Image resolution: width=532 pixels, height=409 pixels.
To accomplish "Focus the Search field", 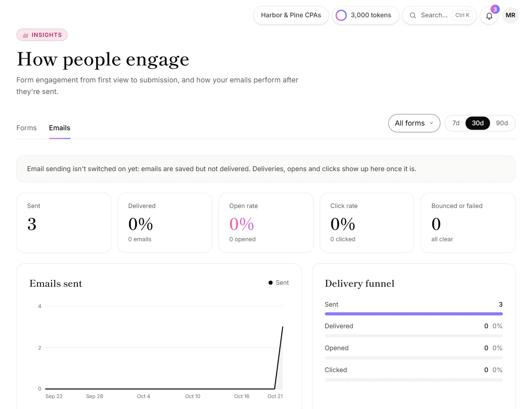I will pyautogui.click(x=439, y=15).
